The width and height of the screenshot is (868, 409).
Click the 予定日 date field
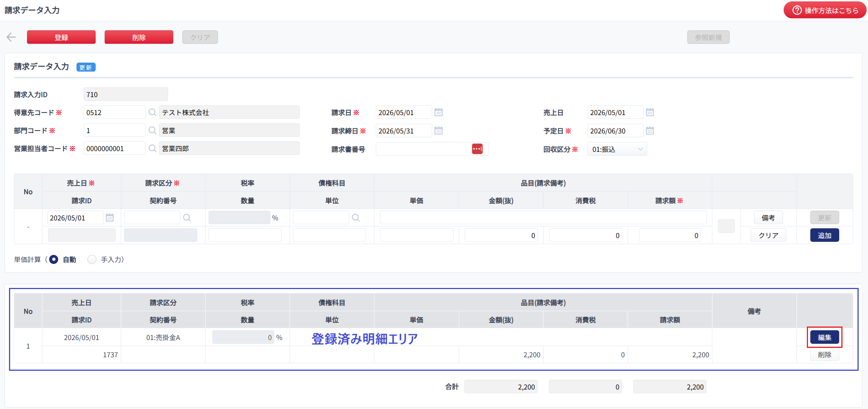pos(615,131)
